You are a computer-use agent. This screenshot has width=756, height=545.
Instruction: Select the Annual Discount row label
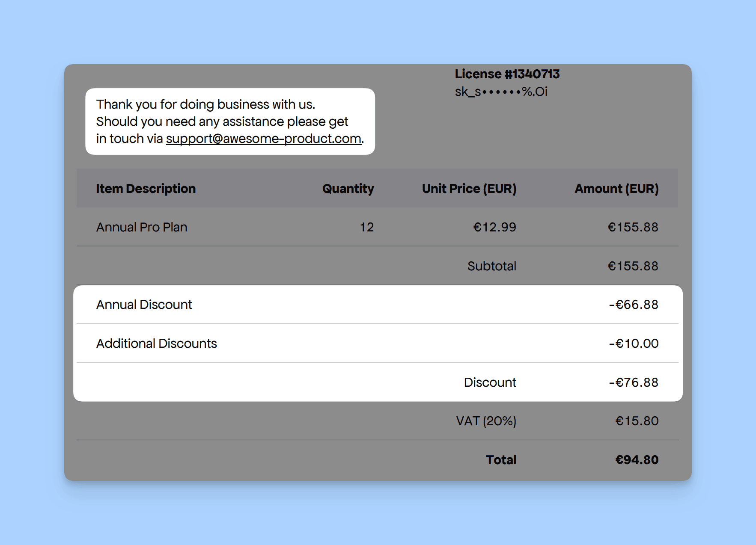[144, 305]
